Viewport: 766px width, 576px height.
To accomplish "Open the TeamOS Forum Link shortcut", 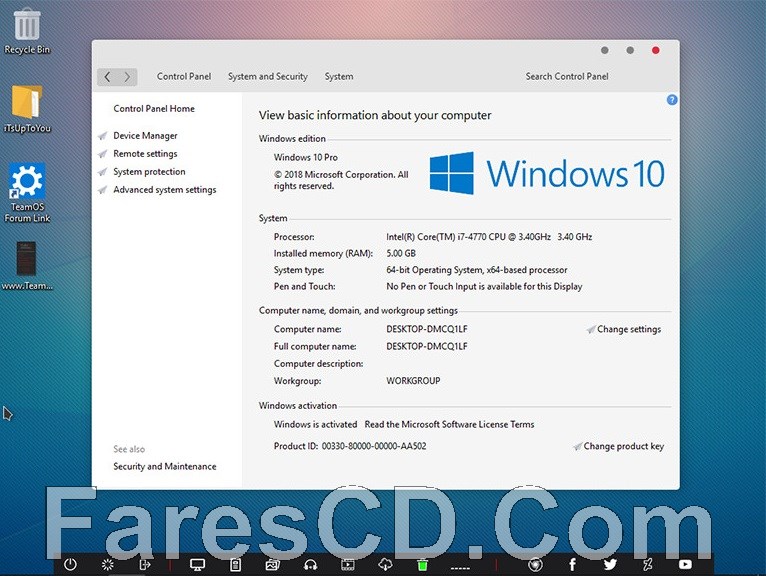I will 27,193.
